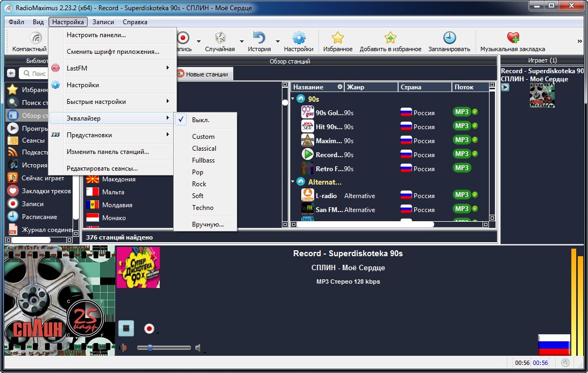Select the Retro FM 90s station row

[389, 168]
